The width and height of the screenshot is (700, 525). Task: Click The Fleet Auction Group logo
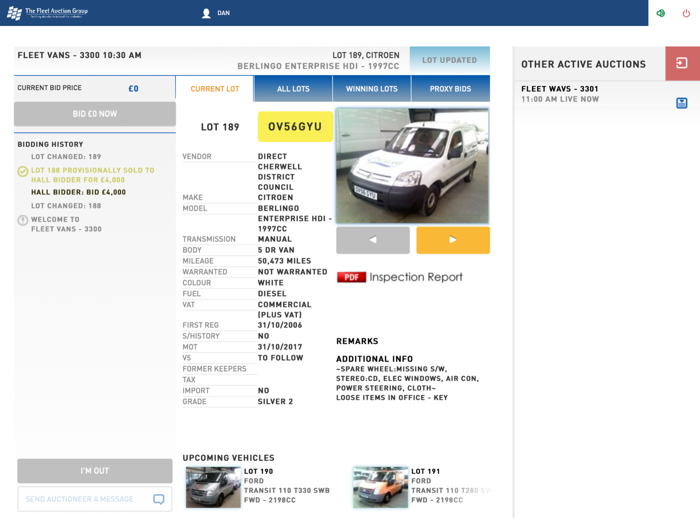47,13
